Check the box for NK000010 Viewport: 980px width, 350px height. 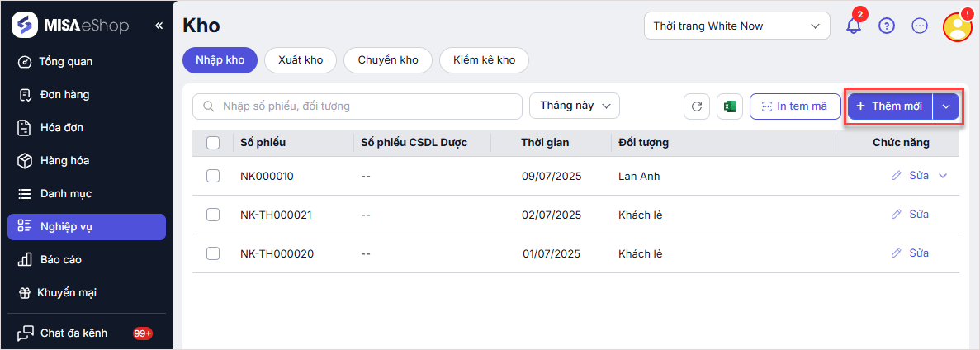[x=213, y=176]
